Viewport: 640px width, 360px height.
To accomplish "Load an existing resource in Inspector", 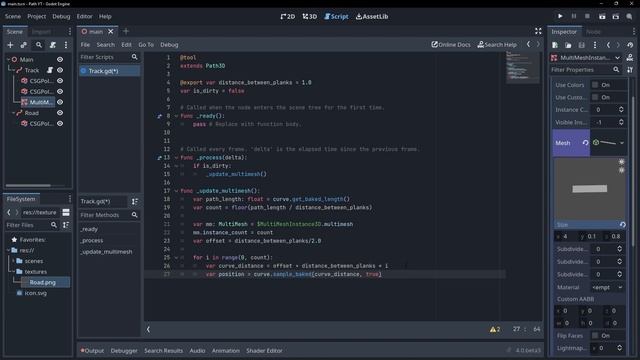I will 568,45.
